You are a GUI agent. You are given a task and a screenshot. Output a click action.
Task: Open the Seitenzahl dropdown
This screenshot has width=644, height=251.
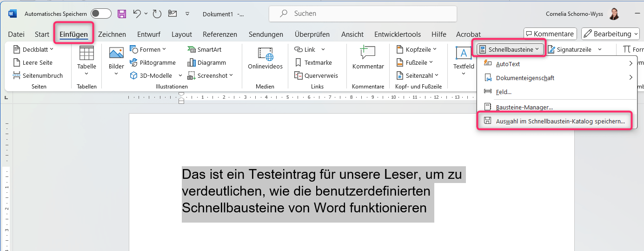(x=418, y=75)
